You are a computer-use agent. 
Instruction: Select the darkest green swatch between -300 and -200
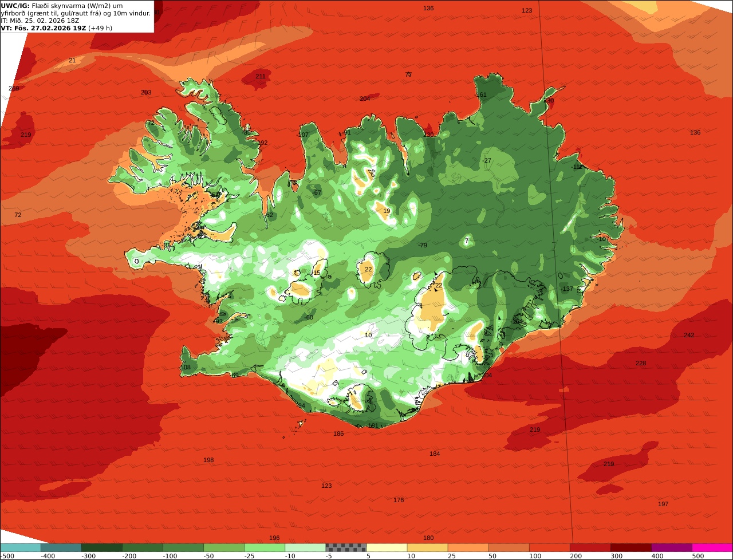tap(102, 547)
